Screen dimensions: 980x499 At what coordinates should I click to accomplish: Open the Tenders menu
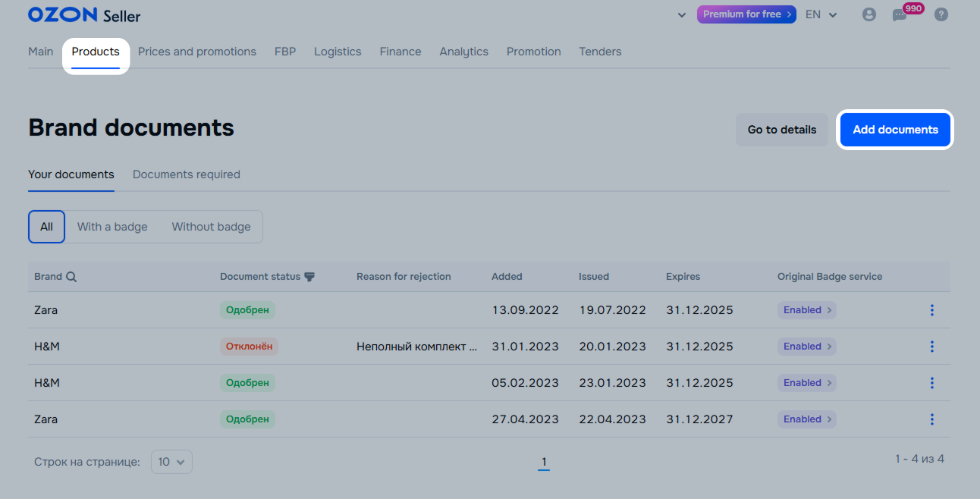600,52
